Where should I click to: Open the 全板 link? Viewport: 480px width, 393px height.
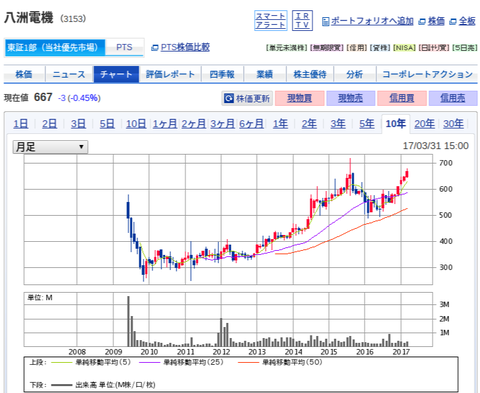tap(467, 21)
